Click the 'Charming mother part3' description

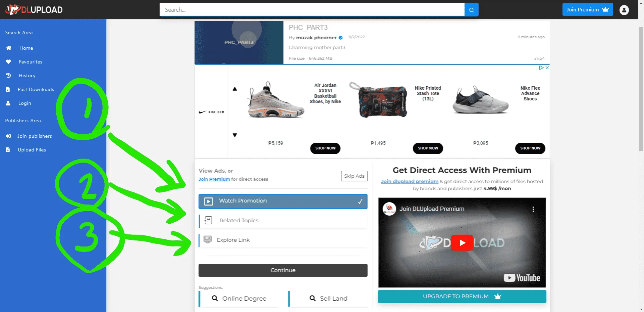(x=317, y=47)
